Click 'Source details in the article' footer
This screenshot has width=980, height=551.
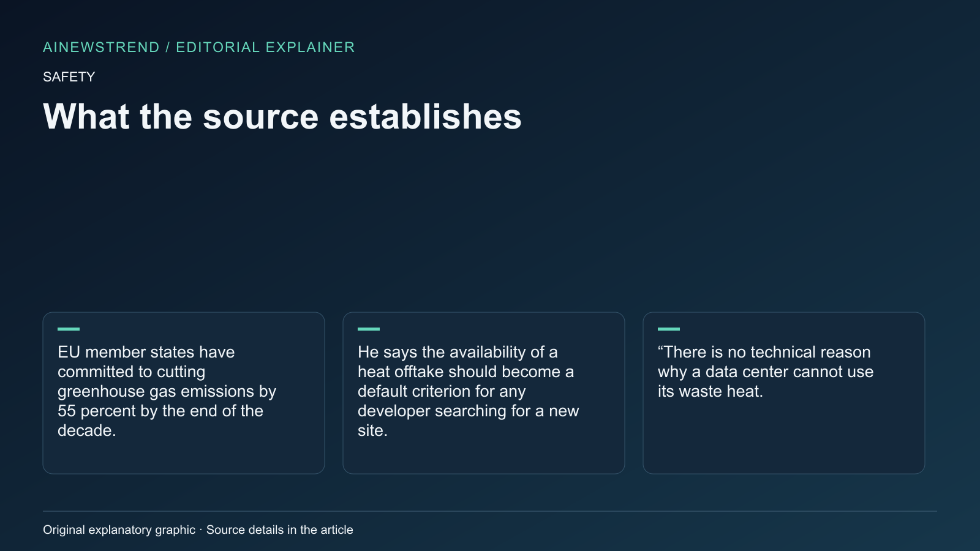tap(280, 530)
